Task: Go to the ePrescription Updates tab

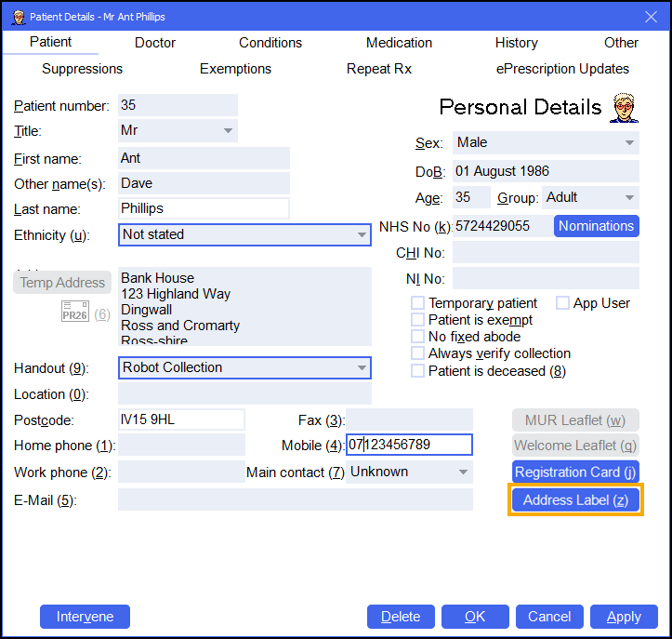Action: pyautogui.click(x=562, y=69)
